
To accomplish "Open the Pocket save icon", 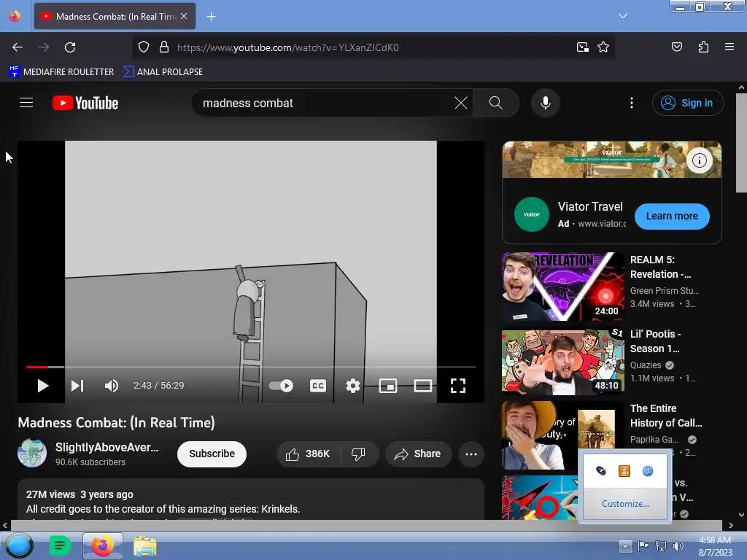I will click(676, 47).
